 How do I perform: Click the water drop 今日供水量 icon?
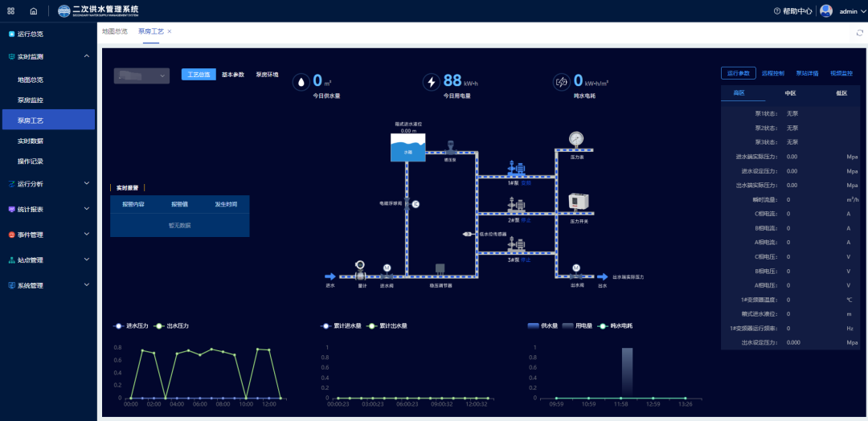300,82
